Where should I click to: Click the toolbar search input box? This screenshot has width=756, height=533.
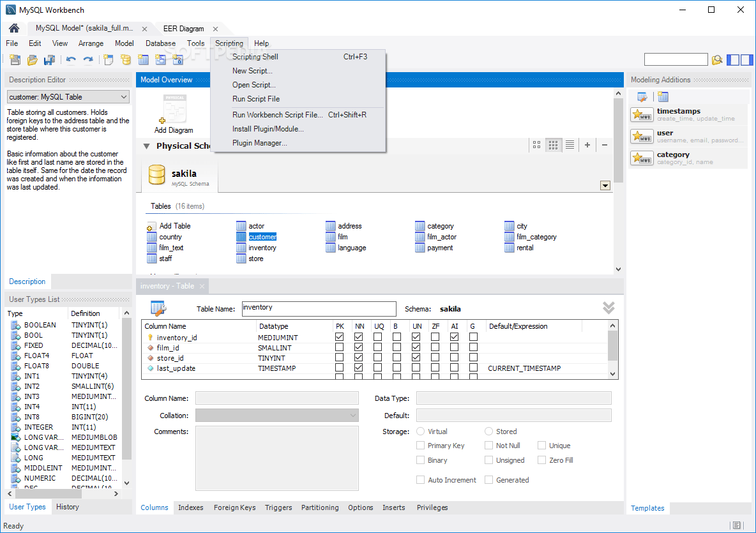[x=676, y=60]
